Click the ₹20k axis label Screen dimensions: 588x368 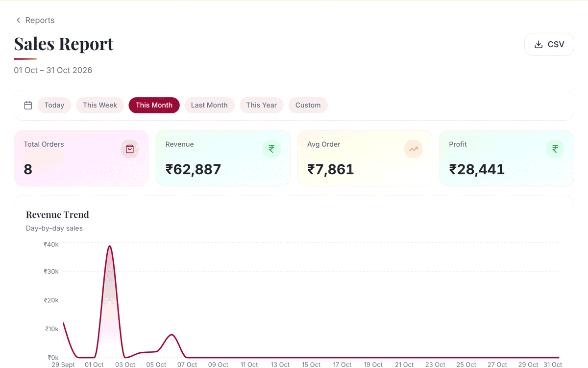click(51, 300)
